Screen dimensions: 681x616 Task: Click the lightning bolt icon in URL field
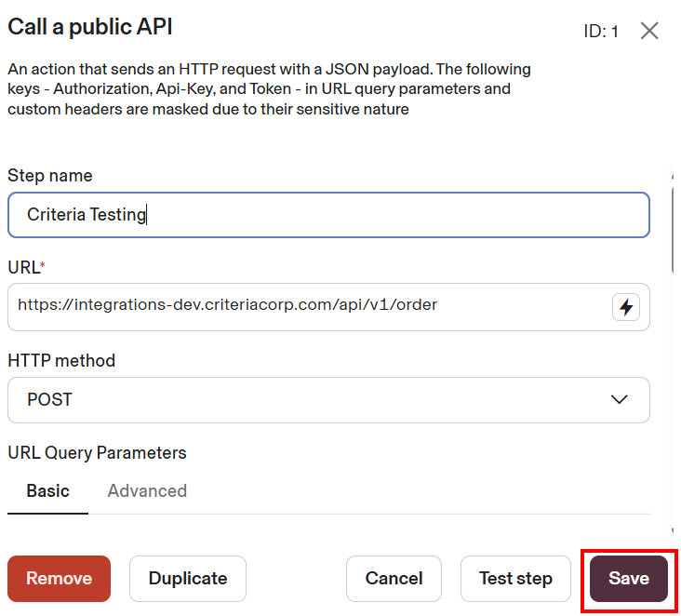tap(626, 307)
